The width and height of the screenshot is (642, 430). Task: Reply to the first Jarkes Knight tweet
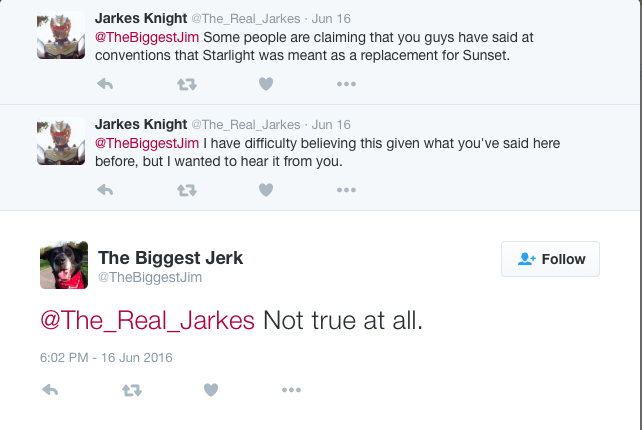tap(105, 84)
